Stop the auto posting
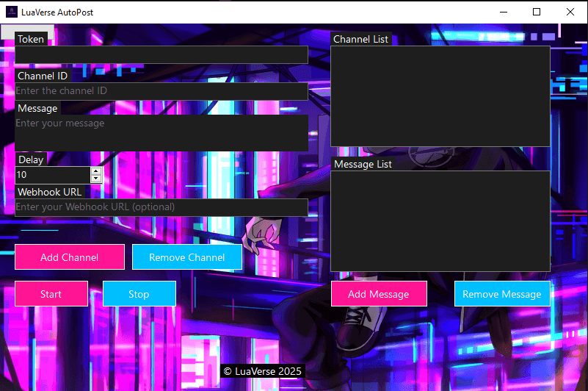Viewport: 588px width, 391px height. click(139, 294)
